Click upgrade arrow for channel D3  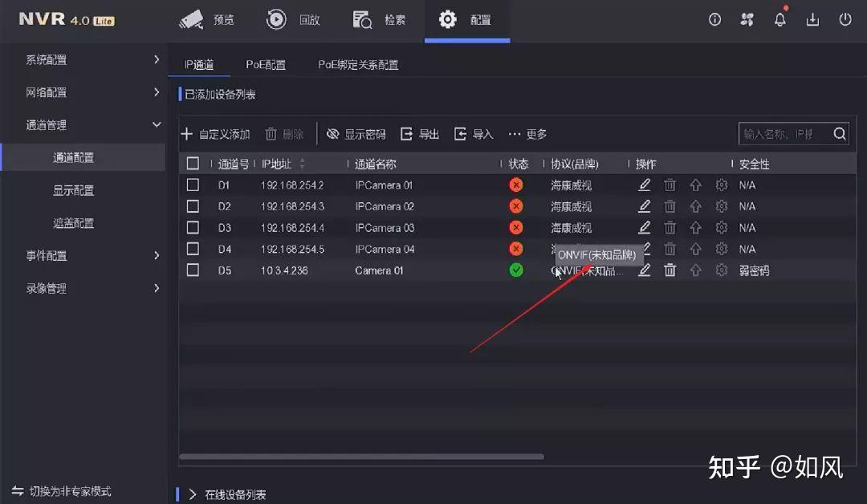pyautogui.click(x=695, y=227)
